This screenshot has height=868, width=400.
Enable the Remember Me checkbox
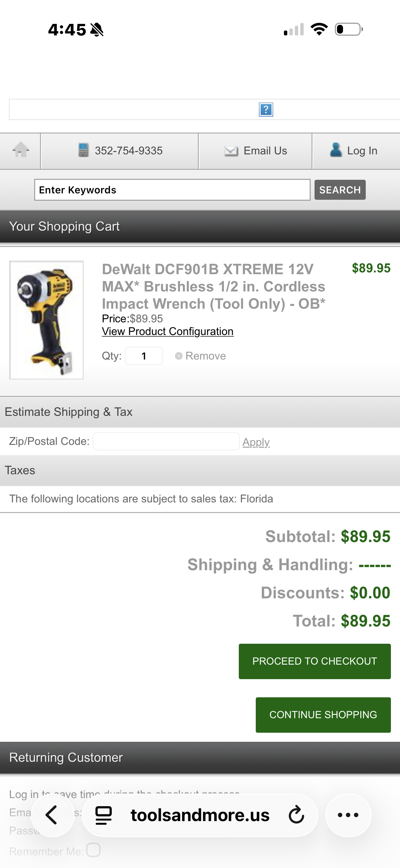click(x=93, y=851)
